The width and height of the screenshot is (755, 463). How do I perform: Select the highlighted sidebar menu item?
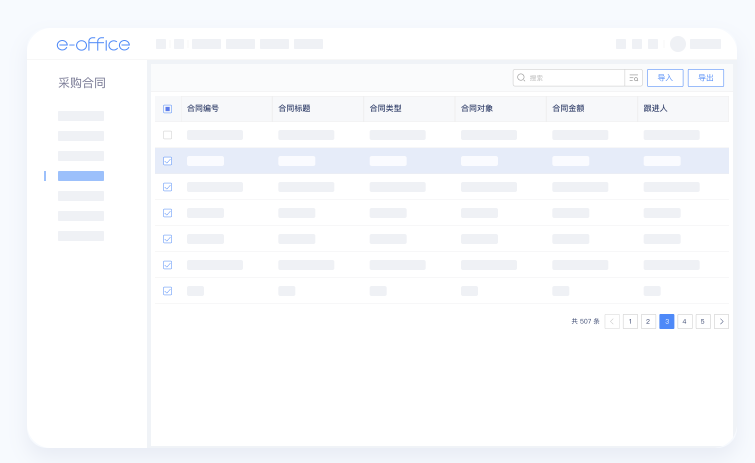tap(81, 176)
